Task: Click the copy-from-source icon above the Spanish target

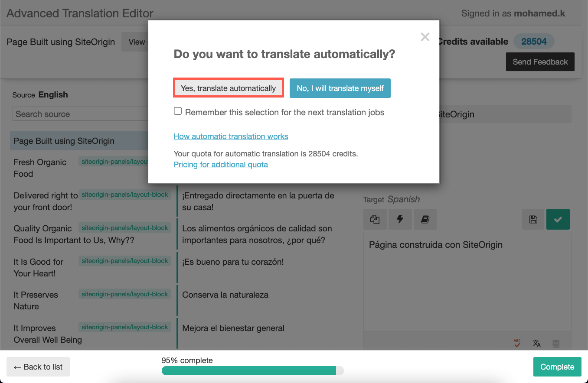Action: (375, 219)
